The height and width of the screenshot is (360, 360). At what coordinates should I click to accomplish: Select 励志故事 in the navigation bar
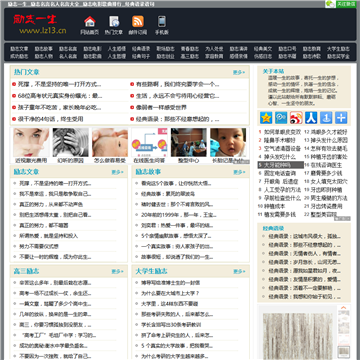pos(44,49)
